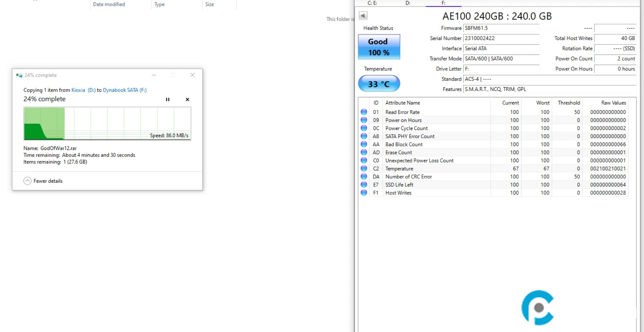Click the Serial Number field
Viewport: 644px width, 332px height.
tap(501, 38)
